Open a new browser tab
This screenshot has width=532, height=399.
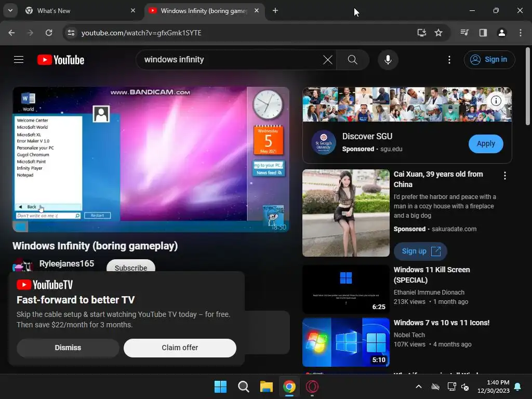click(x=275, y=11)
